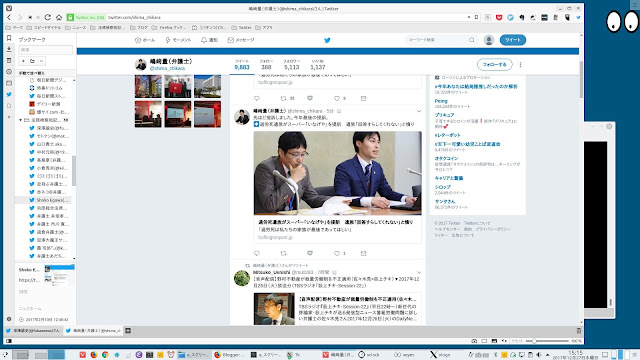Click into the bookmarks panel search field
The width and height of the screenshot is (640, 360).
[46, 50]
